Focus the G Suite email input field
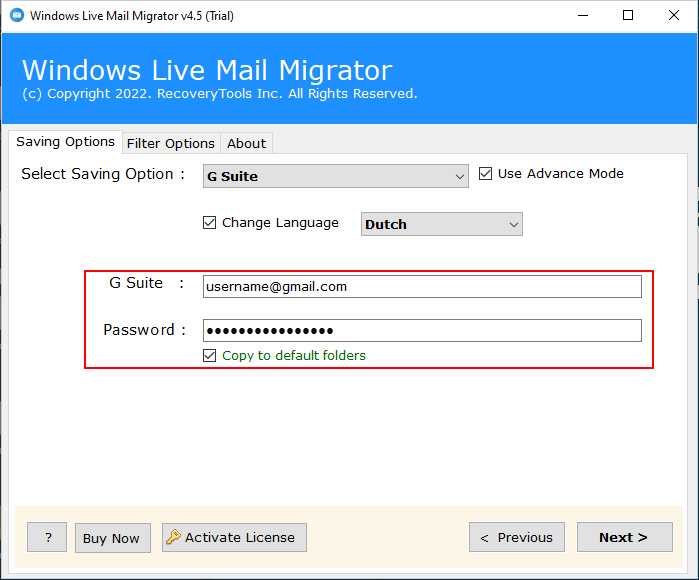The height and width of the screenshot is (580, 699). pos(422,286)
